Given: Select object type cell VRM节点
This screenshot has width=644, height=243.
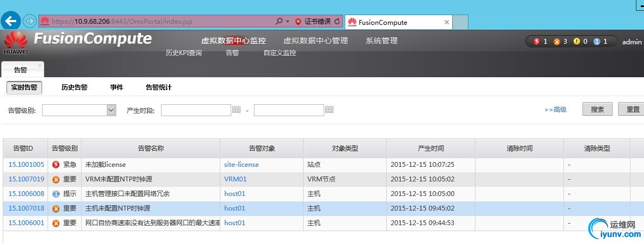Looking at the screenshot, I should point(321,179).
